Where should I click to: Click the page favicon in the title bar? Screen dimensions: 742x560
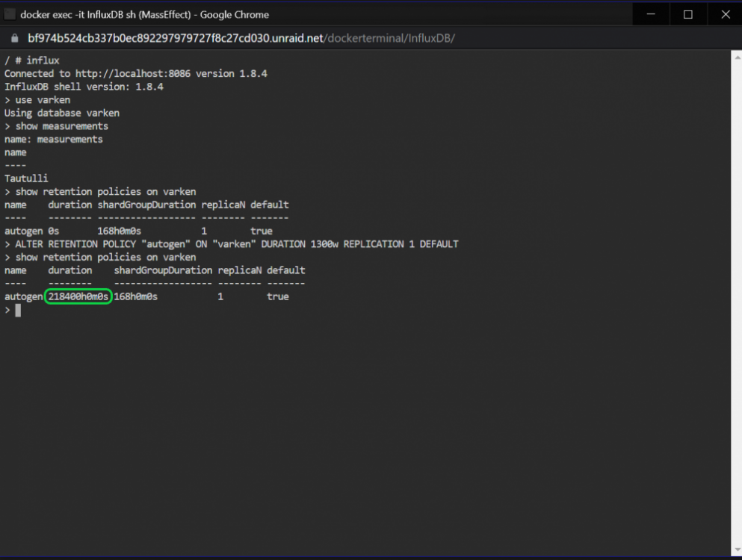coord(10,15)
